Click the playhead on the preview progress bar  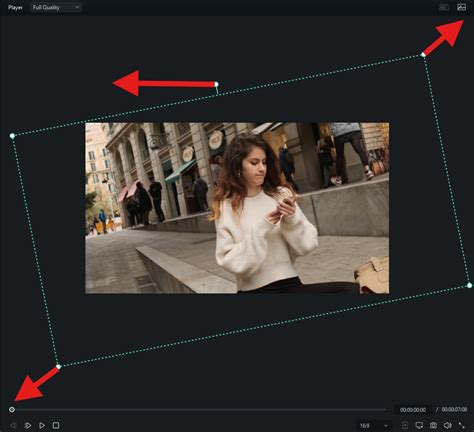pos(12,409)
